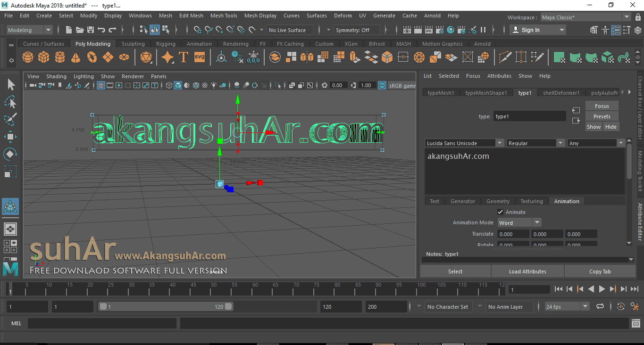644x345 pixels.
Task: Open the Animation Mode Word dropdown
Action: click(x=519, y=222)
